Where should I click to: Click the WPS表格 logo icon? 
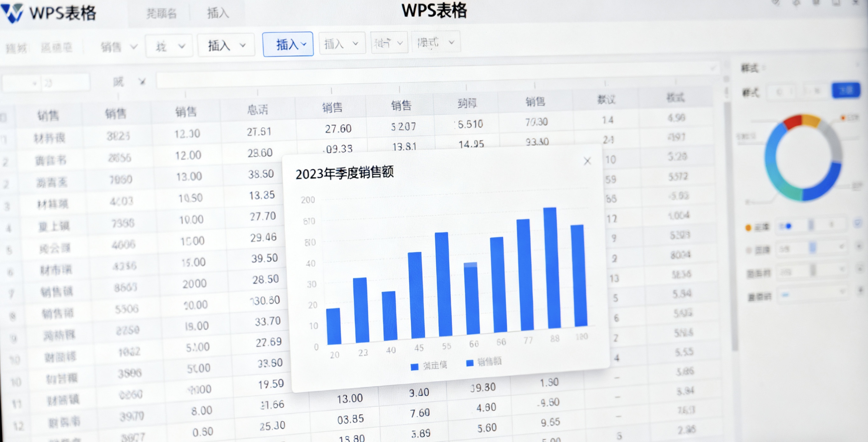(x=12, y=13)
